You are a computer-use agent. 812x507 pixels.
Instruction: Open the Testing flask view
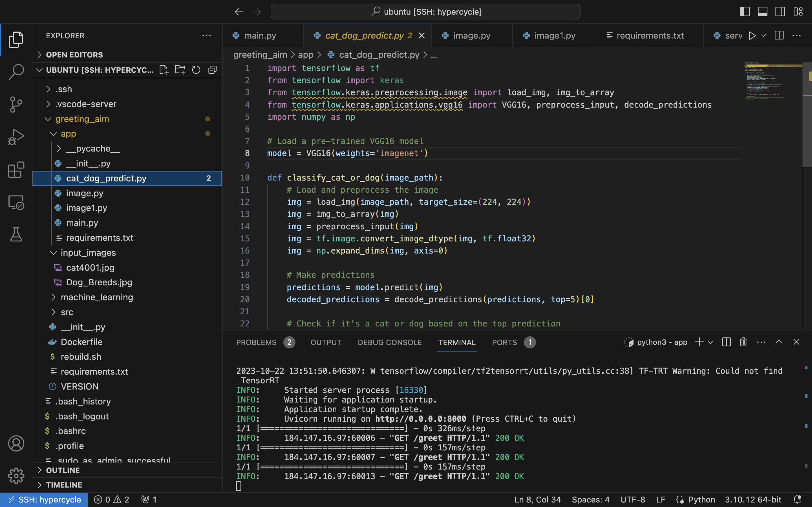[16, 235]
